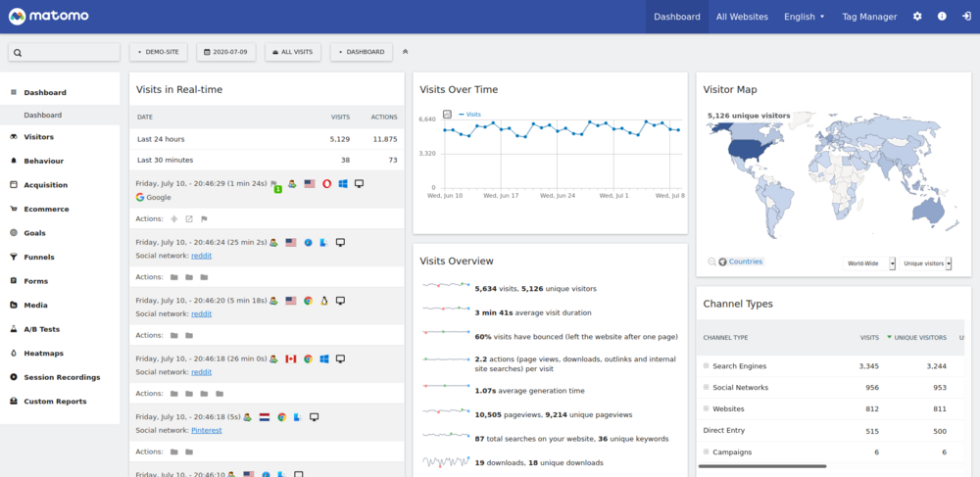980x477 pixels.
Task: Open World-Wide region dropdown on map
Action: point(869,263)
